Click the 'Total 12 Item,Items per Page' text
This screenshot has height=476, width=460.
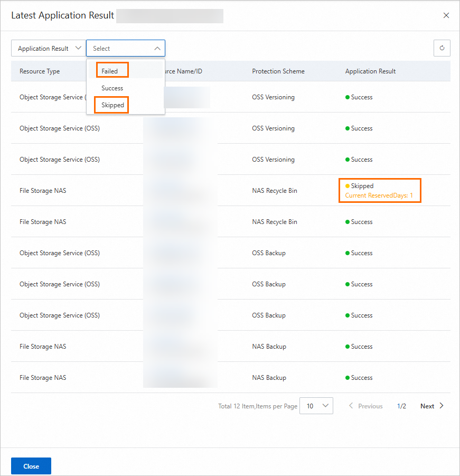(x=258, y=406)
